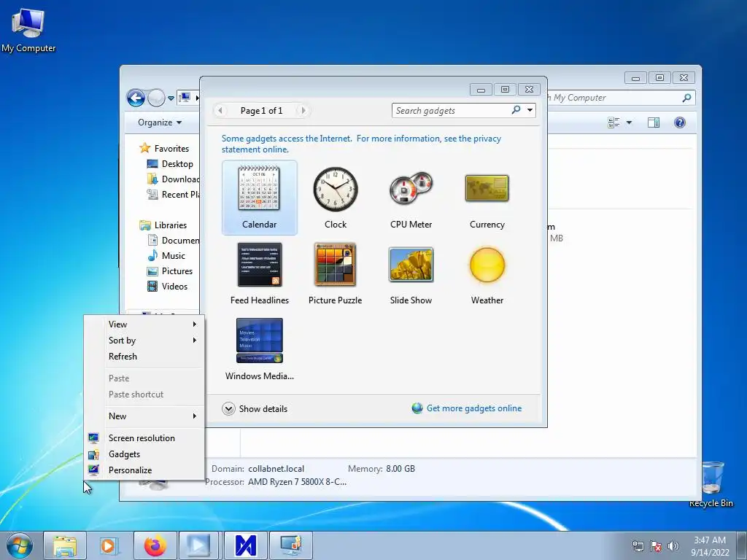Open Get more gadgets online link

(x=474, y=408)
